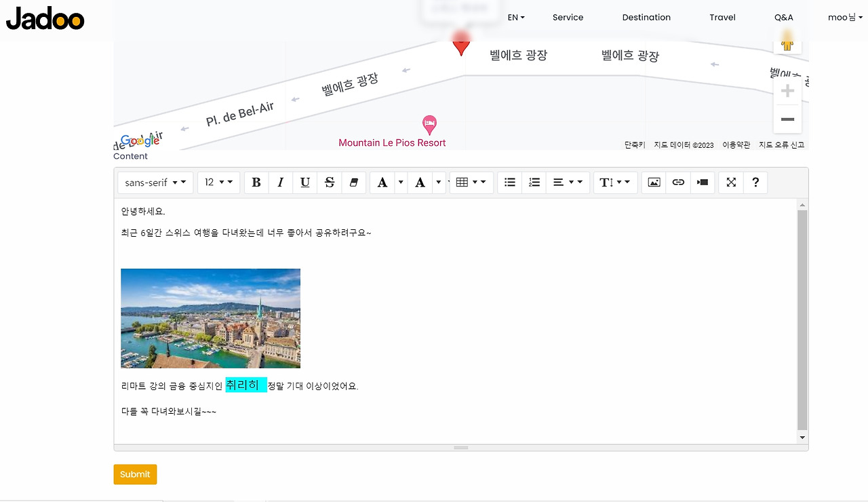Screen dimensions: 868x502
Task: Click the cyan highlighted word 취리히
Action: 242,385
